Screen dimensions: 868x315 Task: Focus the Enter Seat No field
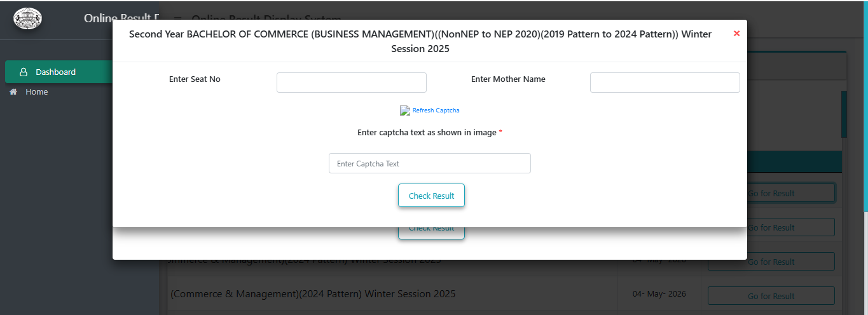click(x=352, y=83)
